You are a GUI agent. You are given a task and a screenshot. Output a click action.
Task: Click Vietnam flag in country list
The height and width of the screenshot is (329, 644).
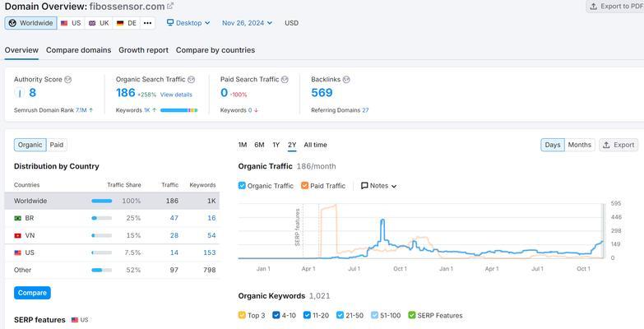pos(17,235)
